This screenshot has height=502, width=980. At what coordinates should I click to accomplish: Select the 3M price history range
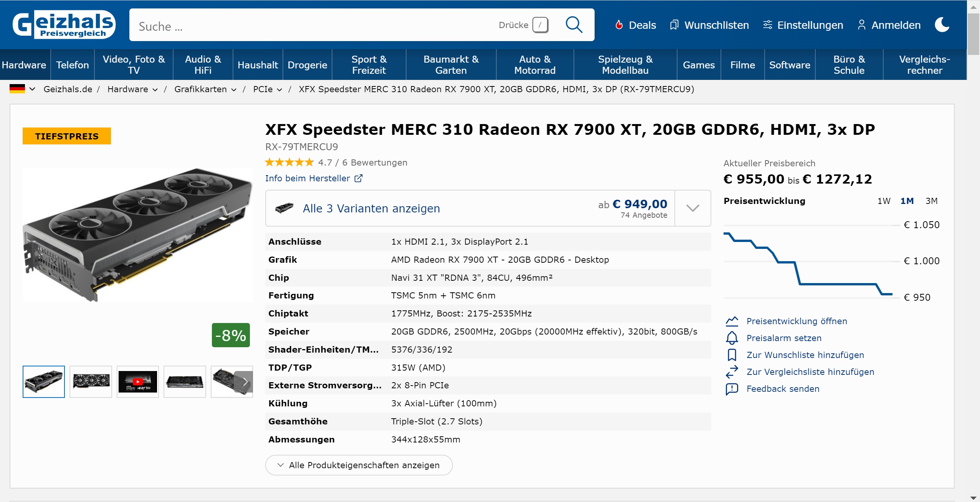pyautogui.click(x=931, y=201)
